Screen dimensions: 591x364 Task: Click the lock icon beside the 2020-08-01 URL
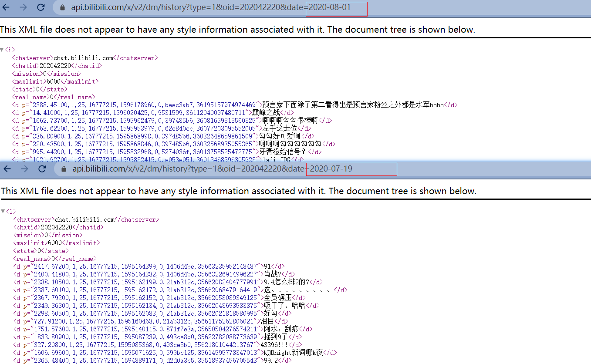(62, 7)
